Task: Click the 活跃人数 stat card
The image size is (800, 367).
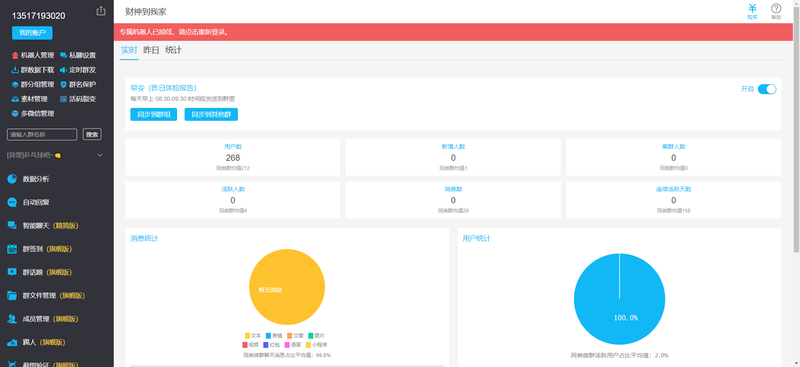Action: [x=233, y=200]
